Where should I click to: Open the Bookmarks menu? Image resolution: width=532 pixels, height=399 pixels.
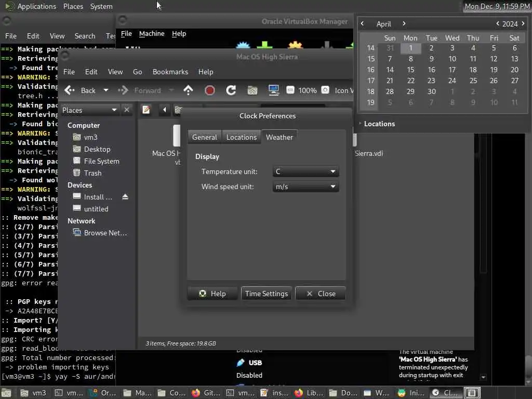click(x=170, y=72)
